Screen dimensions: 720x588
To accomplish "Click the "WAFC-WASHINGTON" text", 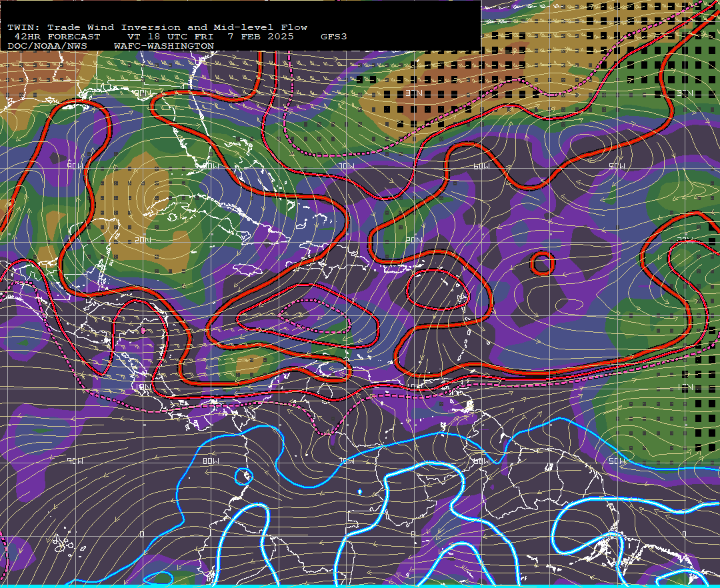I will [164, 47].
